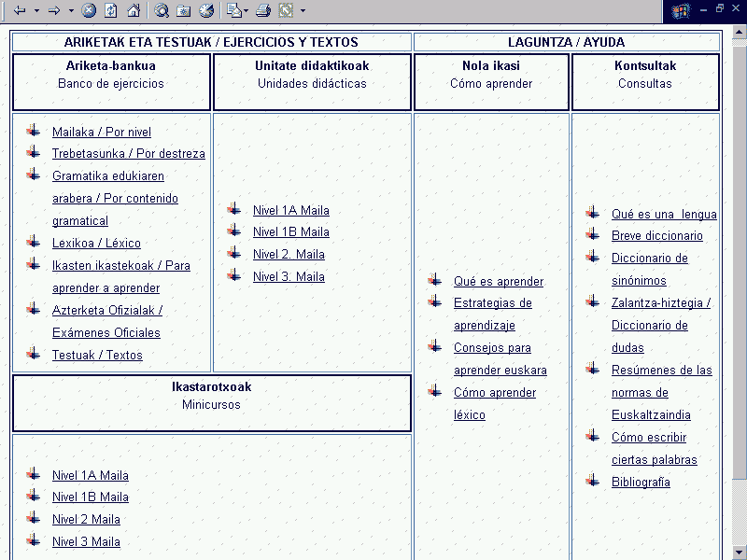
Task: Click the Mail envelope toolbar icon
Action: [234, 10]
